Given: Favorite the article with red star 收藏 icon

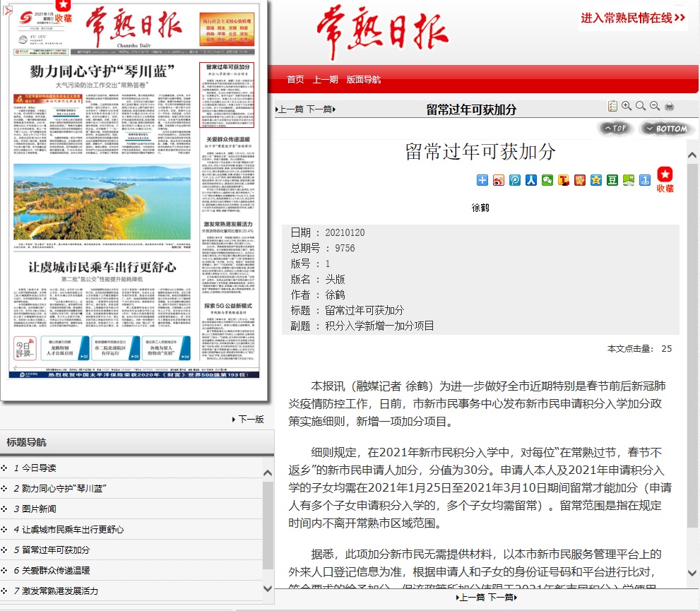Looking at the screenshot, I should [665, 179].
